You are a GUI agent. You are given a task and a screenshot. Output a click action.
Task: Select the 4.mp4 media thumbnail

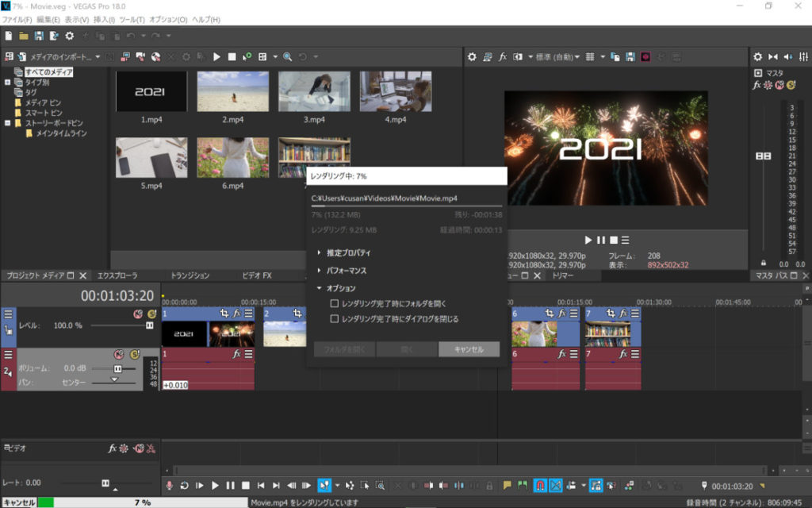click(x=395, y=91)
